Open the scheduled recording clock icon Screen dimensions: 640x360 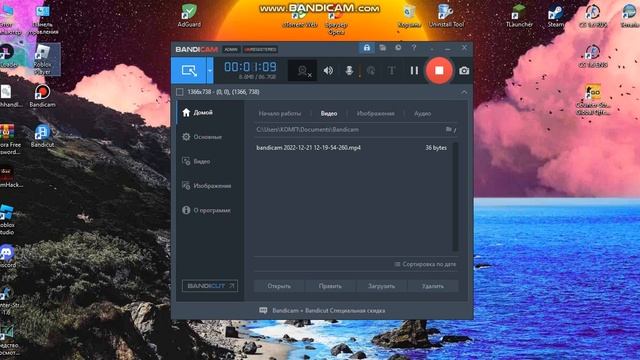(x=398, y=48)
